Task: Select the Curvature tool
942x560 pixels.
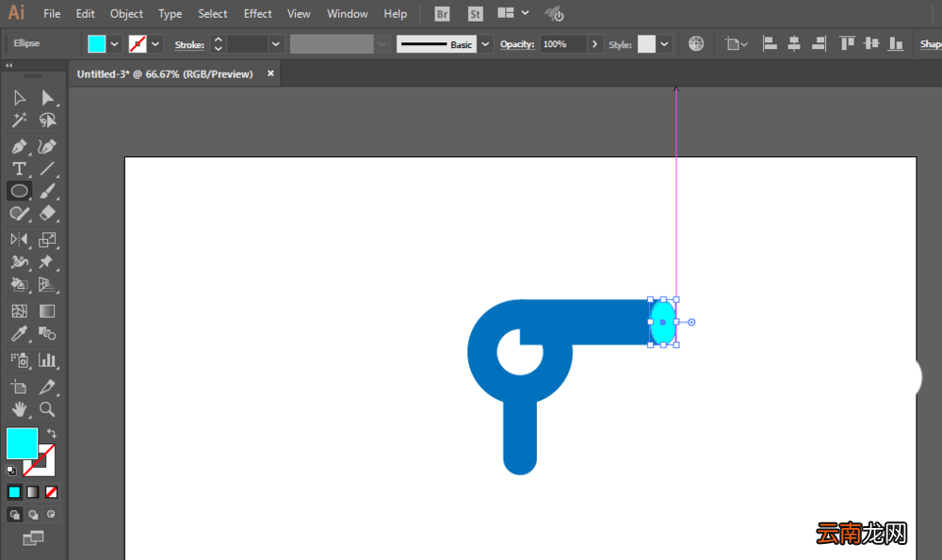Action: [x=47, y=147]
